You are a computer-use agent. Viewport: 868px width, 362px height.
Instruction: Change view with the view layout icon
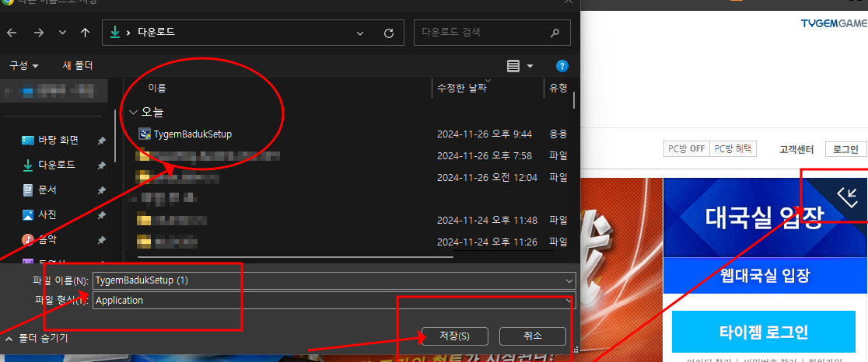pos(513,66)
